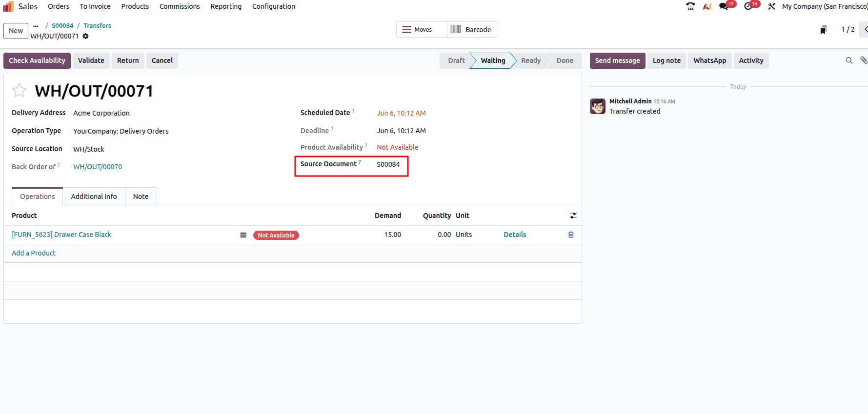The height and width of the screenshot is (414, 868).
Task: Open the activities clock icon with 34 badge
Action: [x=748, y=6]
